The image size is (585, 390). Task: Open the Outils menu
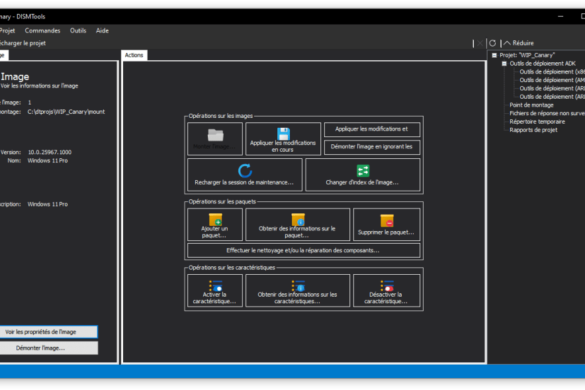pos(78,31)
